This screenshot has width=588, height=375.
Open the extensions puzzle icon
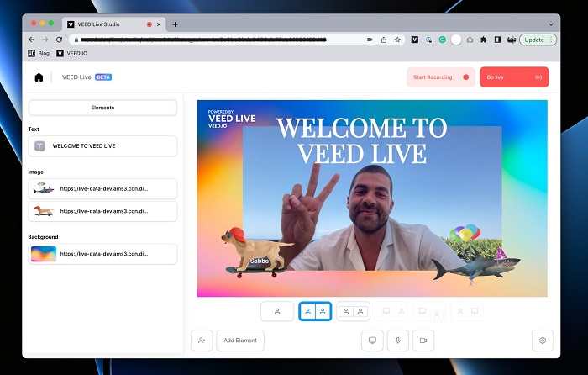(484, 40)
